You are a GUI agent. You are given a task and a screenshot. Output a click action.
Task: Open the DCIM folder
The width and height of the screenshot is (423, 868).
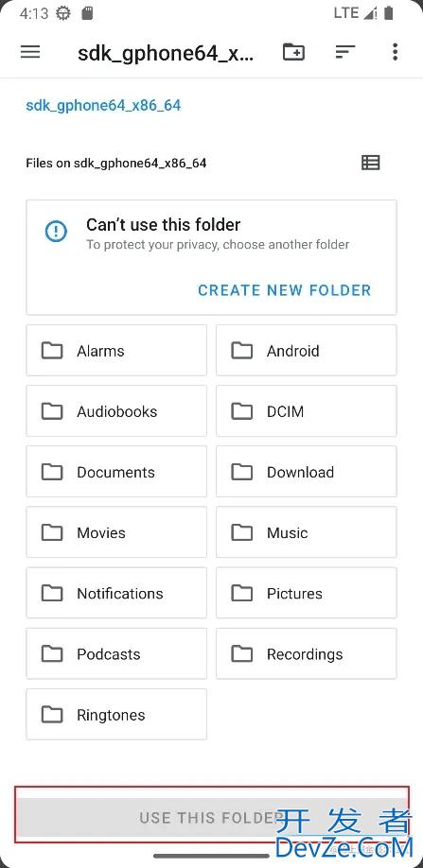pyautogui.click(x=307, y=411)
